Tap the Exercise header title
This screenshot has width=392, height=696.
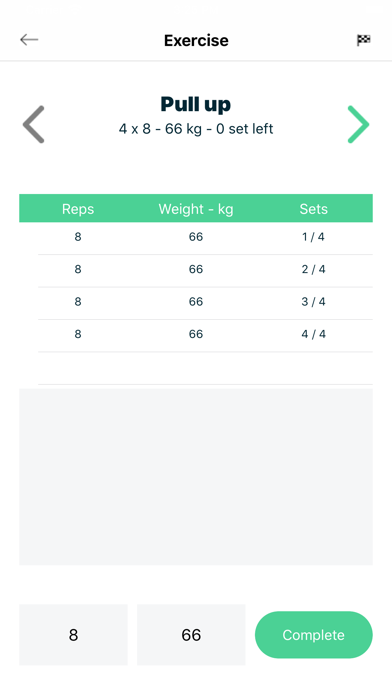click(x=196, y=40)
